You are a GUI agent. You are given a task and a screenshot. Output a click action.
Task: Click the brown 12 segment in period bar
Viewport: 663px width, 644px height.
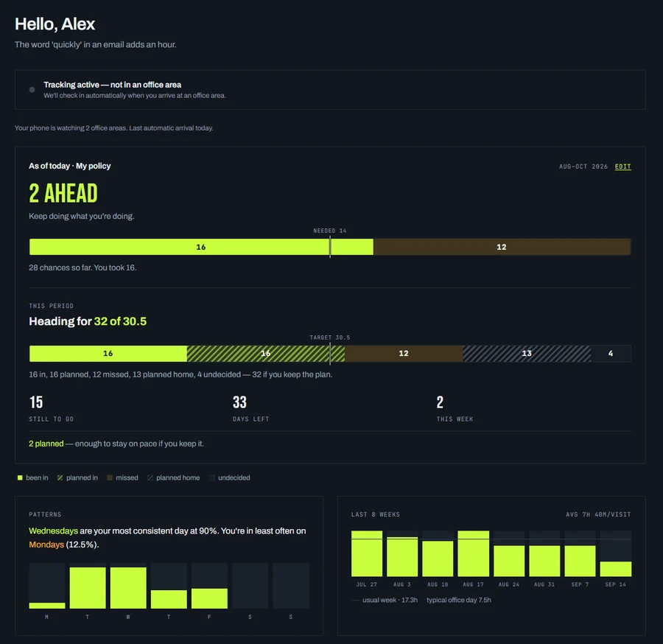(x=404, y=354)
